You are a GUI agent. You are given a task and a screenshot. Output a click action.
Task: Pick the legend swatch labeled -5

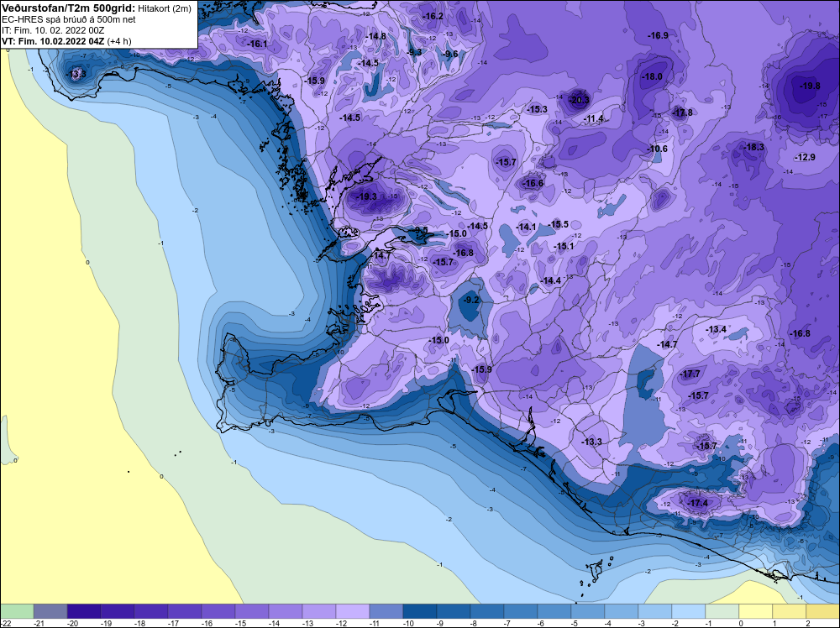click(588, 611)
